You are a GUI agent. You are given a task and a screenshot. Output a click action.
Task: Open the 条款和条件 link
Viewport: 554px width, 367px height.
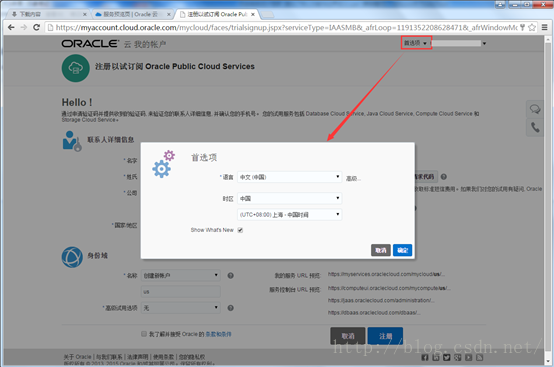tap(218, 334)
